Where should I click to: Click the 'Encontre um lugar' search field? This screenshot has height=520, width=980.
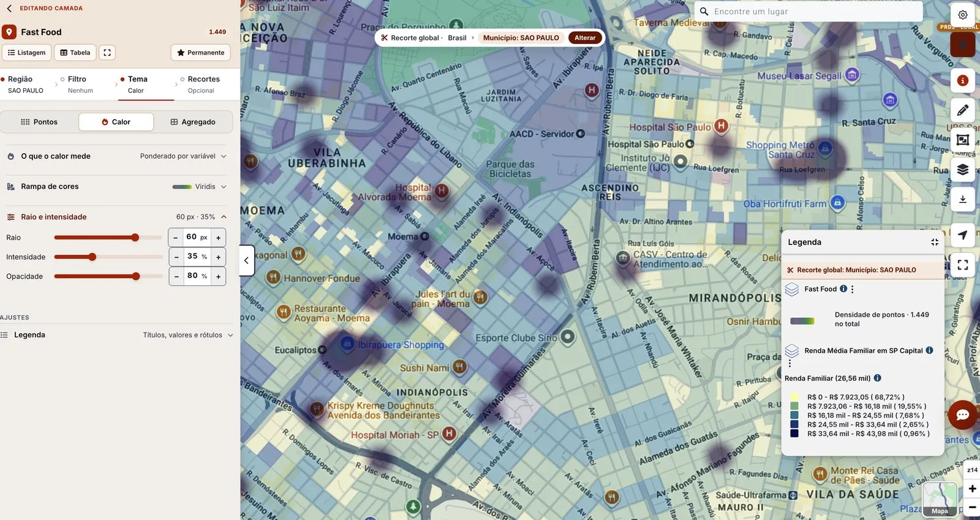pos(809,12)
